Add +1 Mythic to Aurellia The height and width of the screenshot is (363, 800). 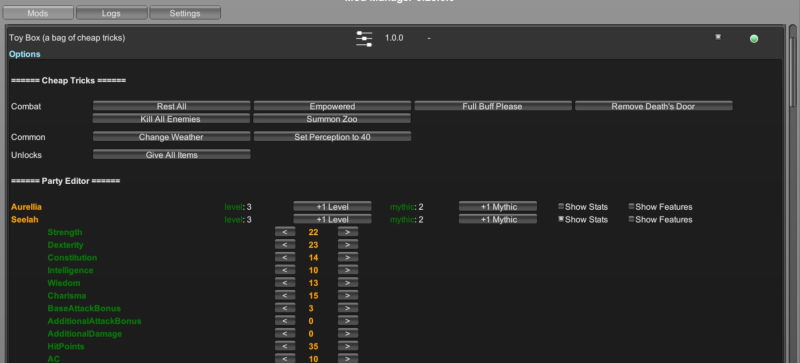point(498,206)
